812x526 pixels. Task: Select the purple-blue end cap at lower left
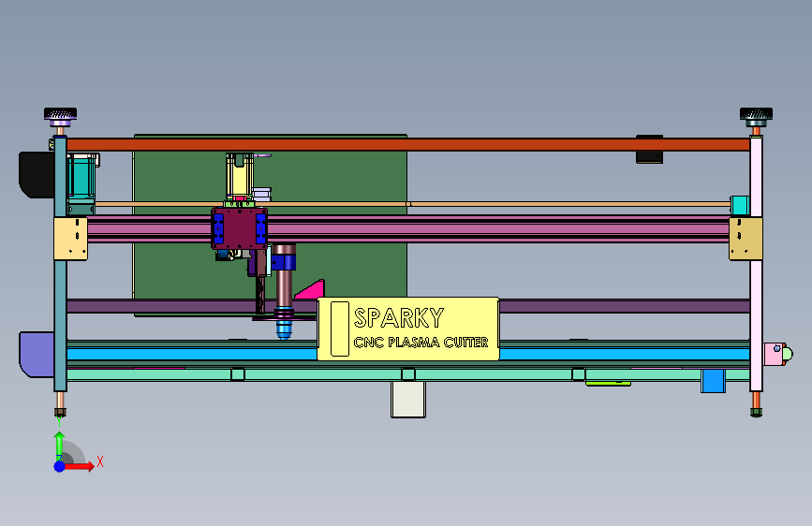coord(37,354)
